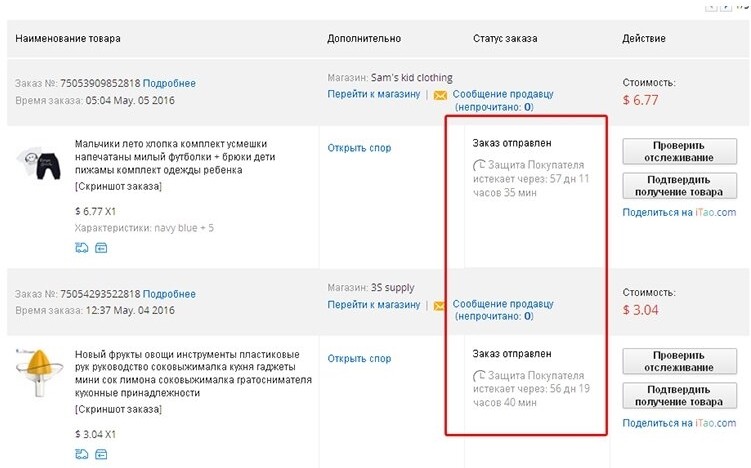The width and height of the screenshot is (751, 468).
Task: Select order time 12:37 May. 04 2016
Action: coord(130,310)
